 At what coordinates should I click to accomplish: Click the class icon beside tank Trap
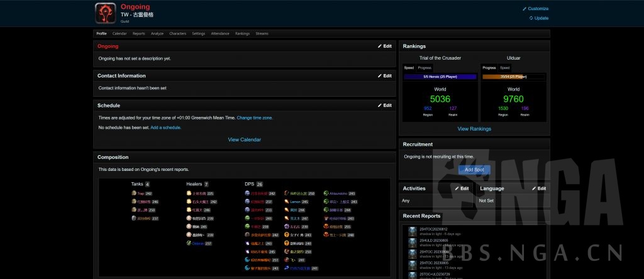(x=134, y=194)
